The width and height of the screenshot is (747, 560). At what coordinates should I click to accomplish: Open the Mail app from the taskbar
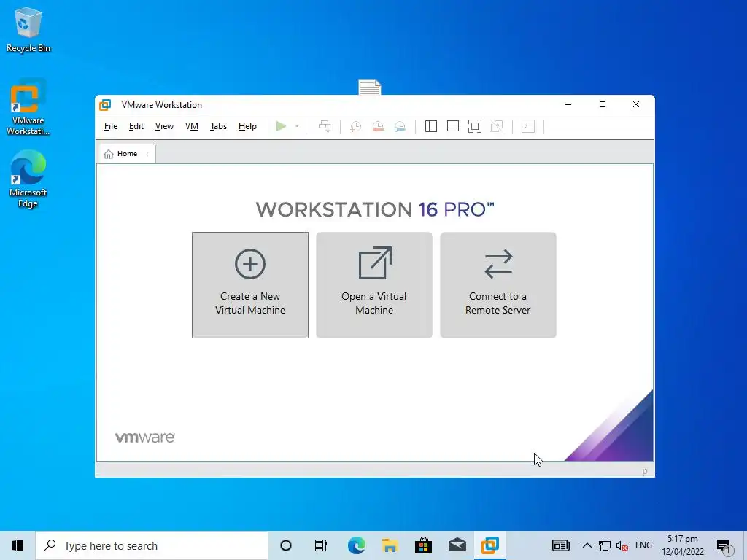point(457,545)
